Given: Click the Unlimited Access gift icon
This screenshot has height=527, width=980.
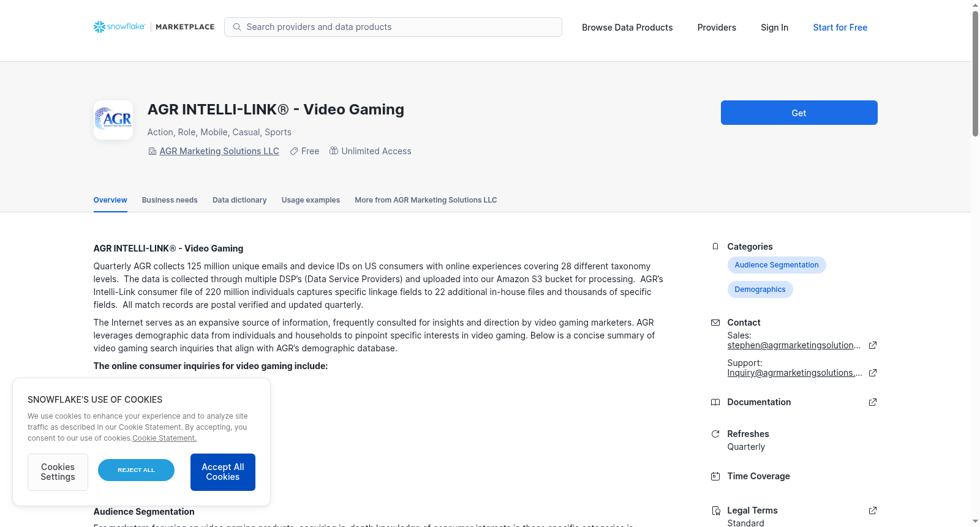Looking at the screenshot, I should tap(334, 151).
